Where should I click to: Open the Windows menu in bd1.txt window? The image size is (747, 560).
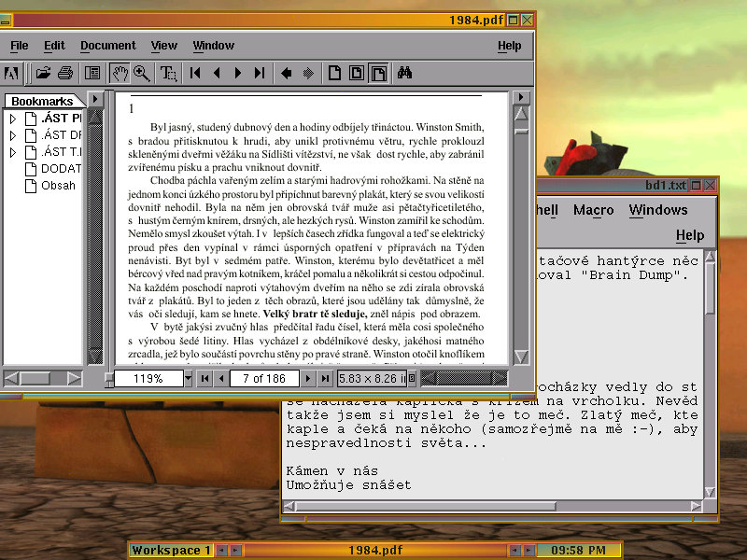click(658, 210)
